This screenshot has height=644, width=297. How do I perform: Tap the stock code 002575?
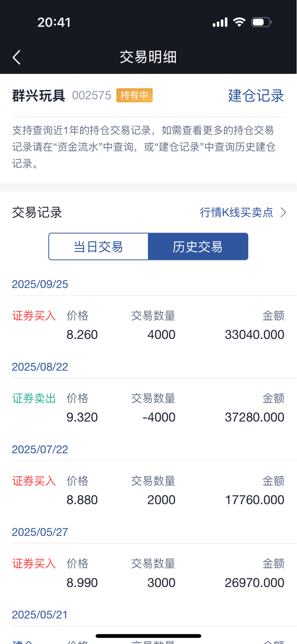pos(92,96)
